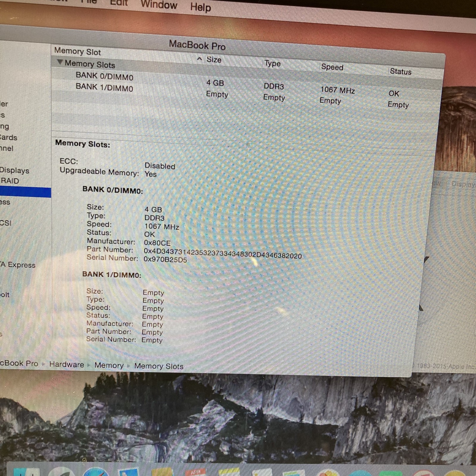Sort by the Memory Slot column header

(x=78, y=51)
